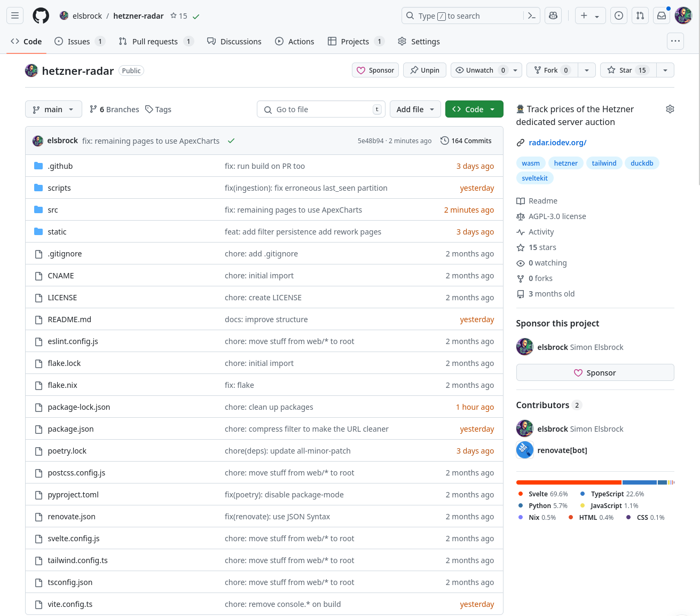Screen dimensions: 700x616
Task: Click the green check status beside repo name
Action: 196,17
